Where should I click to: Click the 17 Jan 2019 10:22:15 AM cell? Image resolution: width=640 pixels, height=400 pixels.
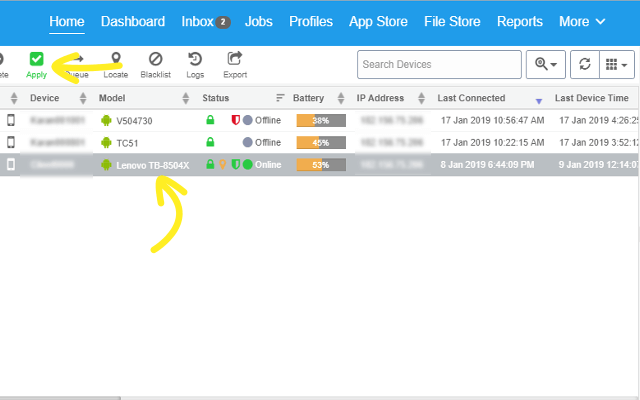pos(493,142)
